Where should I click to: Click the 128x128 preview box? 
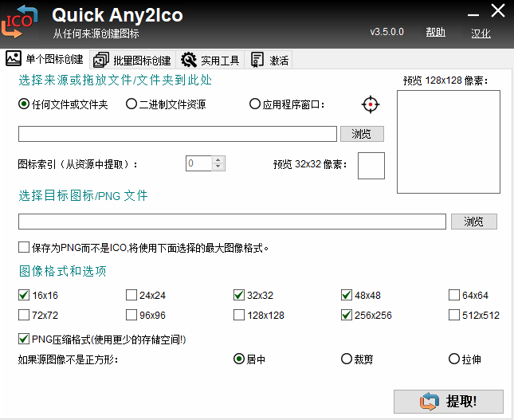(x=449, y=142)
